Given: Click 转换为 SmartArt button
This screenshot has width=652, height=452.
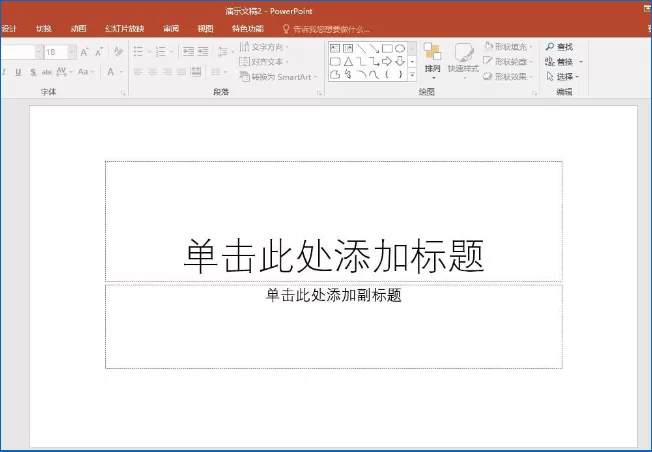Looking at the screenshot, I should pos(278,77).
